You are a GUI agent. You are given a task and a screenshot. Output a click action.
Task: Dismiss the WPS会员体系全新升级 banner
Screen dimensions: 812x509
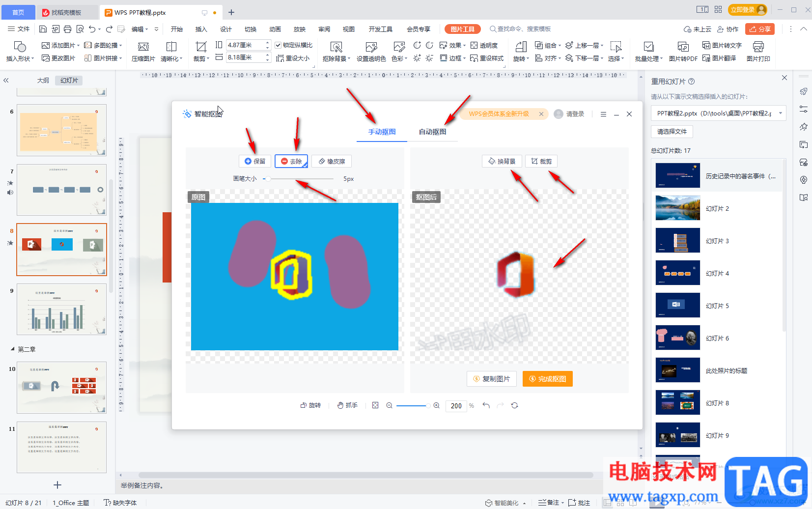pyautogui.click(x=541, y=114)
